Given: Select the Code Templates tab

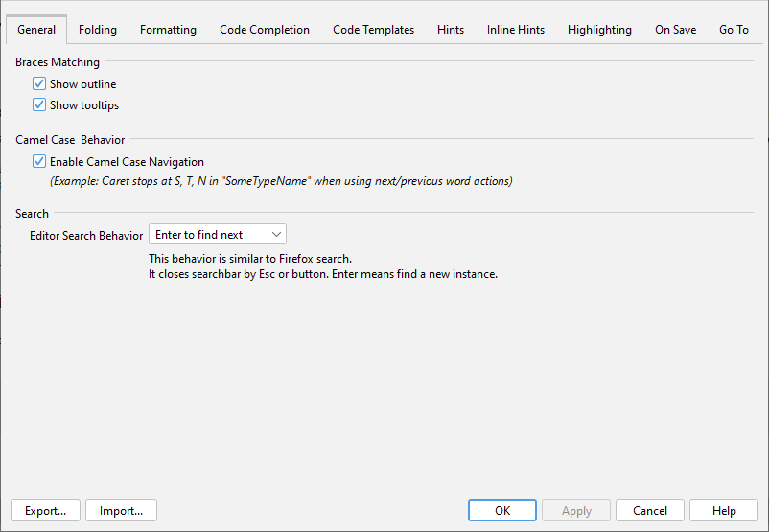Looking at the screenshot, I should point(373,30).
